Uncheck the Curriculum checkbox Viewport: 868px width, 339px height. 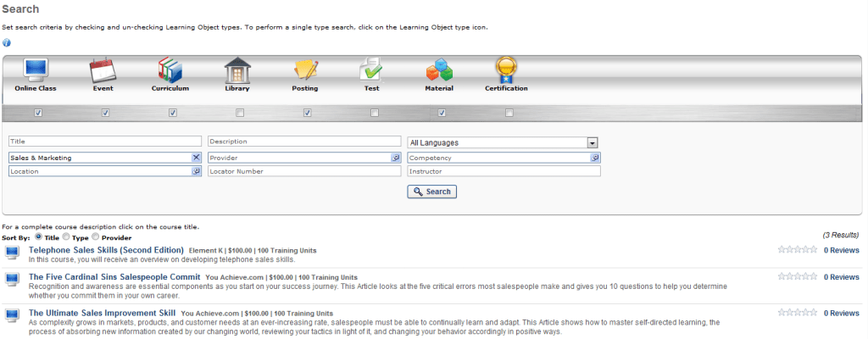click(173, 113)
